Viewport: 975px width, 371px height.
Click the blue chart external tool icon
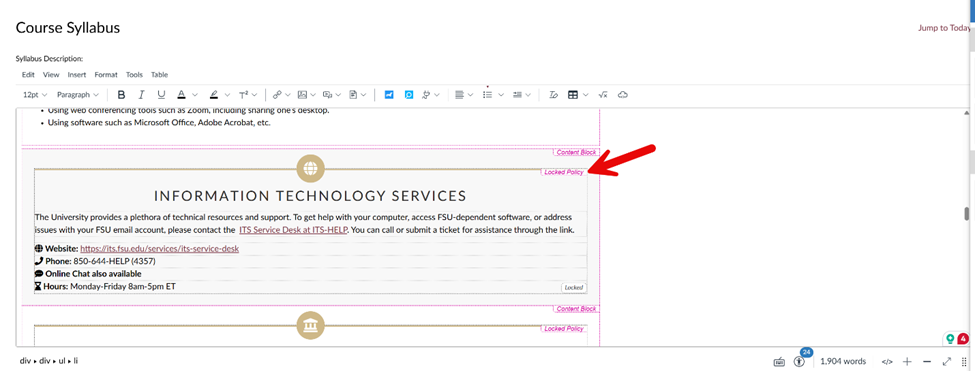click(x=389, y=95)
